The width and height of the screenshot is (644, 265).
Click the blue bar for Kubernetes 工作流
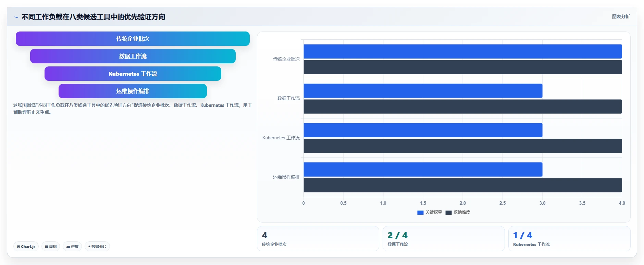pos(423,130)
